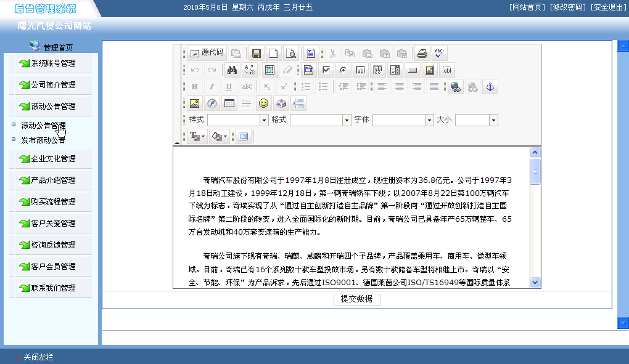Screen dimensions: 629x364
Task: Switch editor to source code view (源代码)
Action: [207, 53]
